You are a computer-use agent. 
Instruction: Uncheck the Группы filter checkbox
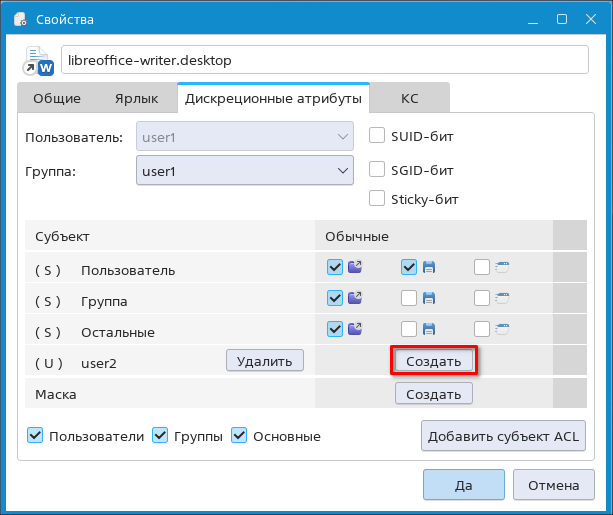(x=160, y=436)
